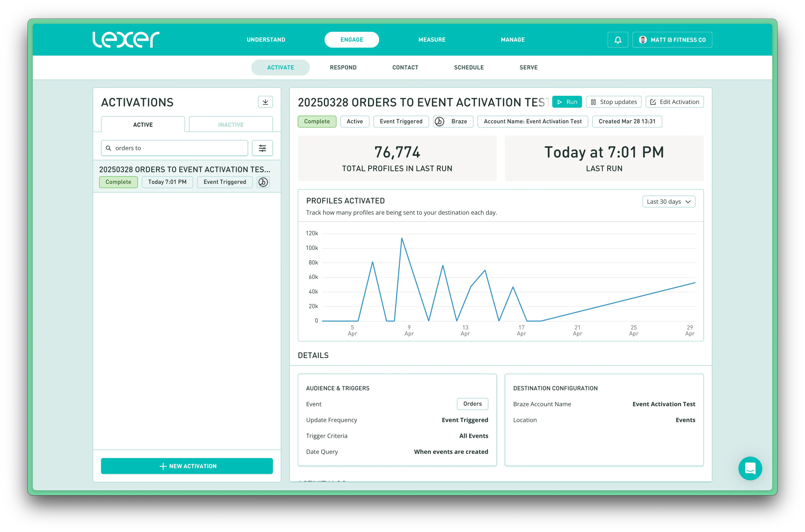This screenshot has width=805, height=532.
Task: Click the notifications bell icon
Action: (618, 40)
